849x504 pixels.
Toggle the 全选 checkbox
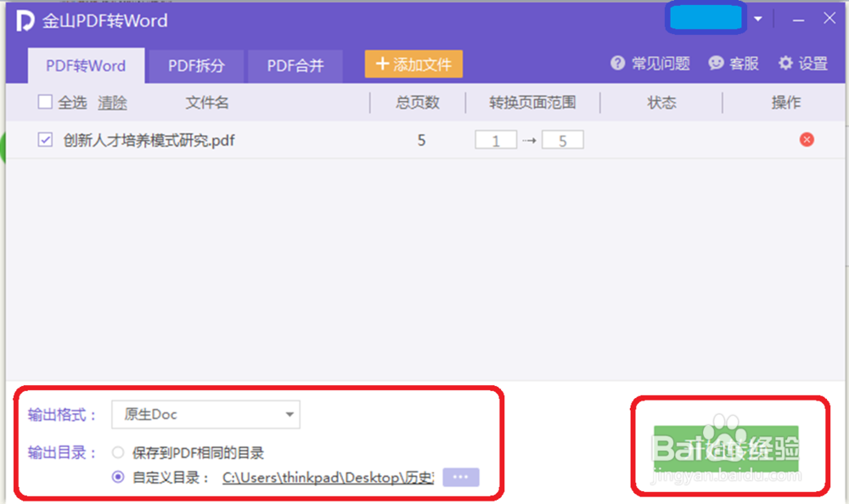[45, 102]
